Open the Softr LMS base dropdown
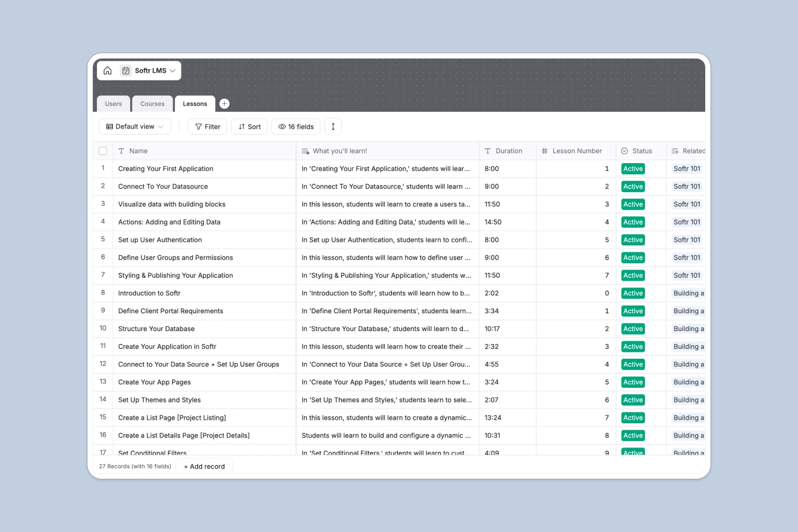 (x=173, y=70)
